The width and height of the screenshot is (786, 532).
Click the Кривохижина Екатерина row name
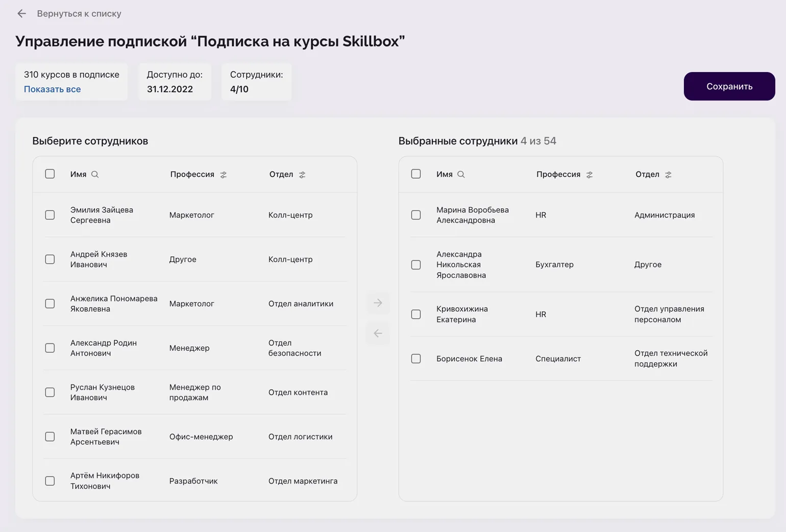click(462, 314)
